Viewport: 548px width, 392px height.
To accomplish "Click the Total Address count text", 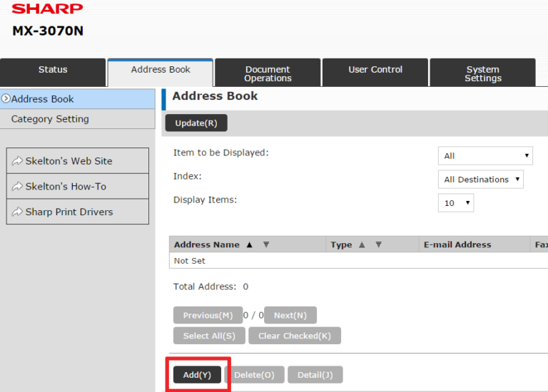I will [210, 287].
